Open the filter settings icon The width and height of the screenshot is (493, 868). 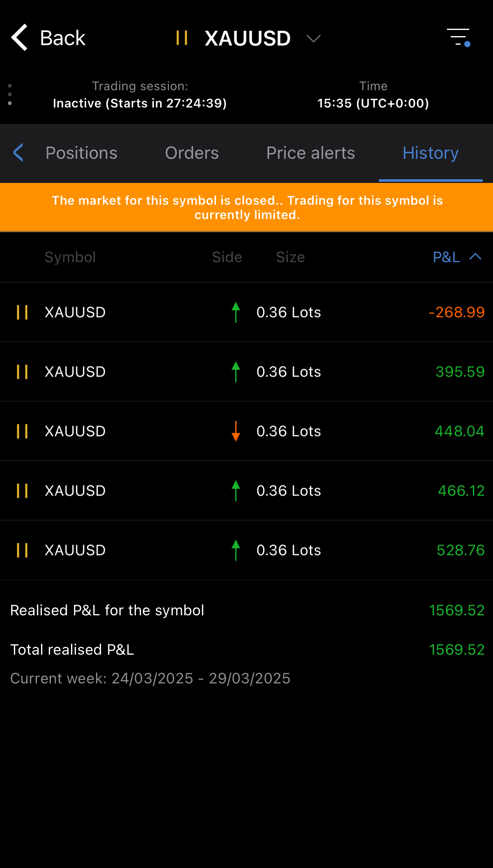(459, 38)
